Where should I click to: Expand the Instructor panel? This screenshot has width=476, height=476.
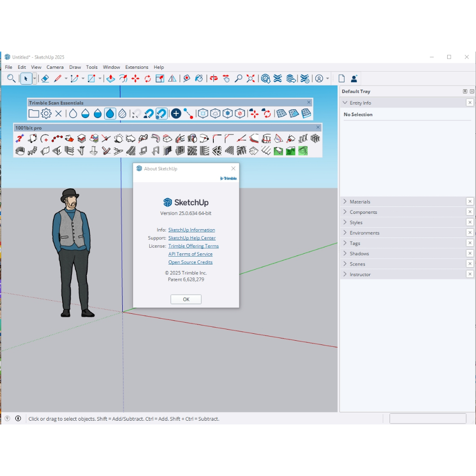345,274
